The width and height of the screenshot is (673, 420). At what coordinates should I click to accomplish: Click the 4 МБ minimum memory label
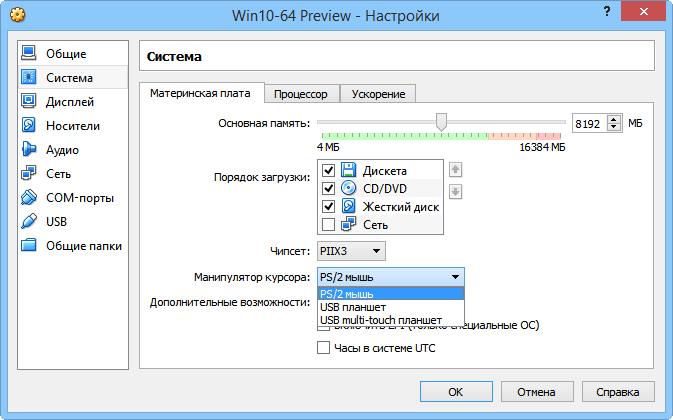click(x=328, y=147)
